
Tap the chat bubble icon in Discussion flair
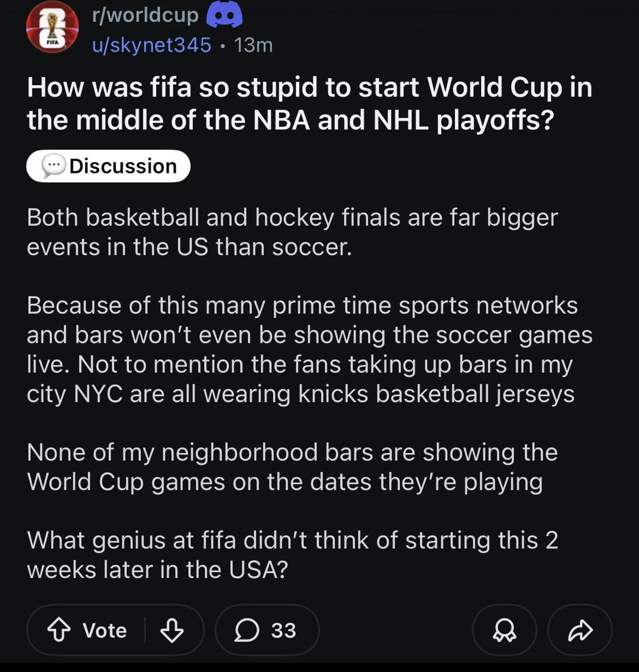[53, 166]
